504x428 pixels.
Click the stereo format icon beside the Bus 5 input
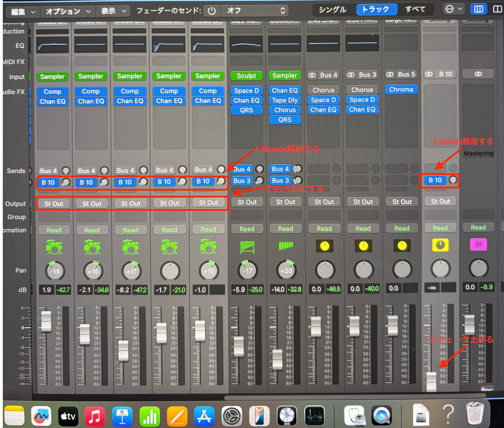tap(390, 75)
